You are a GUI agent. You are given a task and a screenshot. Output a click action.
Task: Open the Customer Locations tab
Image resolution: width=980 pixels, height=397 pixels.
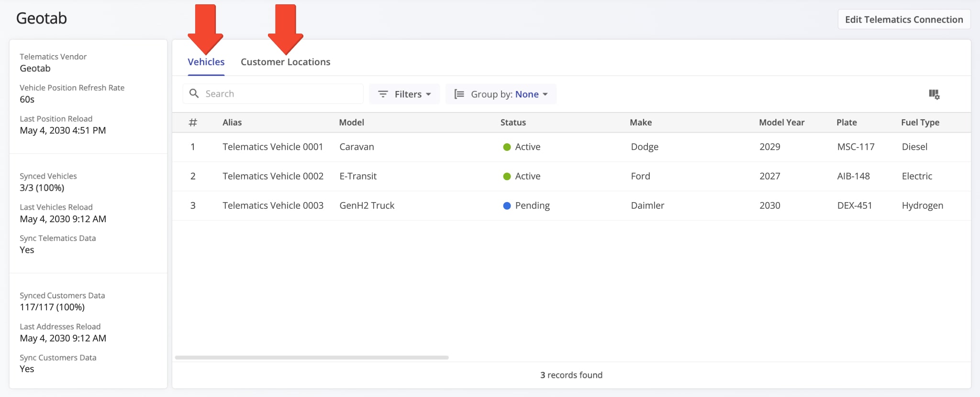pos(285,62)
